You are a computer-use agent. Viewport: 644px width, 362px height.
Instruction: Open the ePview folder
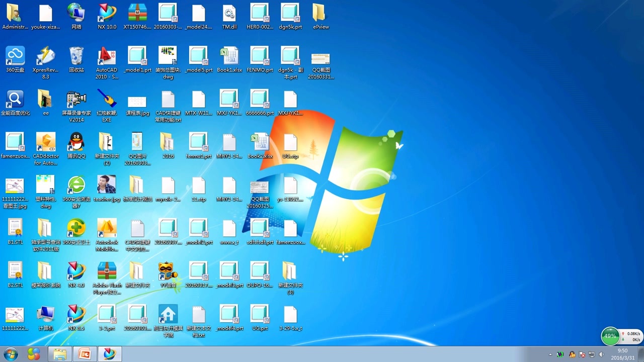(x=320, y=17)
